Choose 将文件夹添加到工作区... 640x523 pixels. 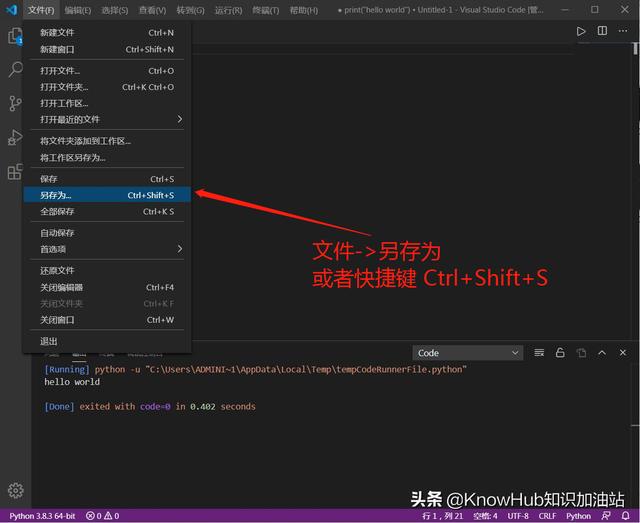pyautogui.click(x=107, y=141)
